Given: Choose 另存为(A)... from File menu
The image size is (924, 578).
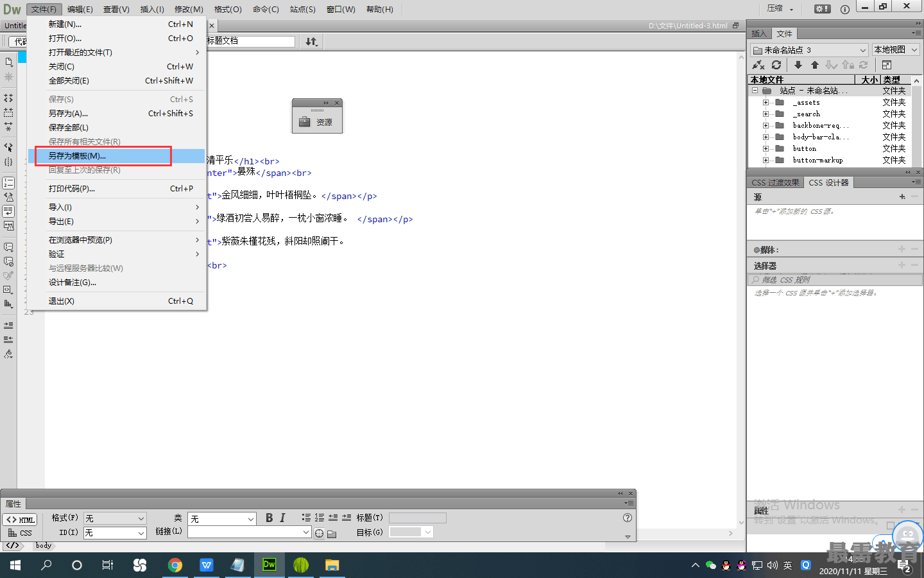Looking at the screenshot, I should [x=117, y=114].
